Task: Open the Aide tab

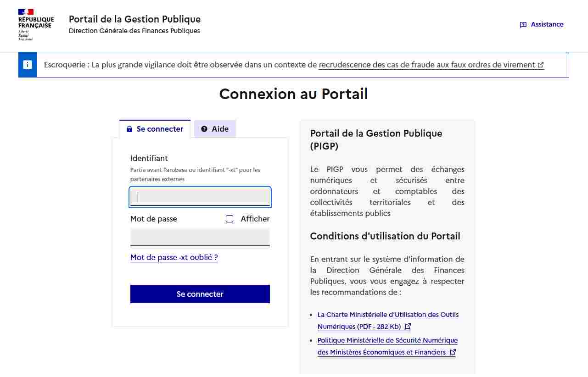Action: point(215,129)
